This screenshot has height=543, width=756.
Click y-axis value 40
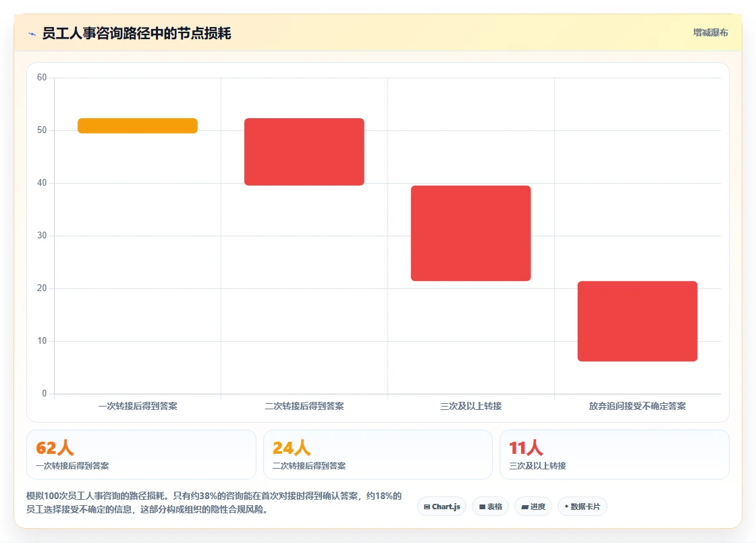42,183
